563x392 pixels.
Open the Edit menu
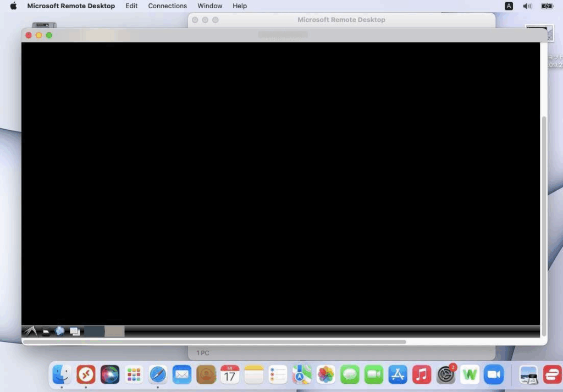tap(131, 5)
